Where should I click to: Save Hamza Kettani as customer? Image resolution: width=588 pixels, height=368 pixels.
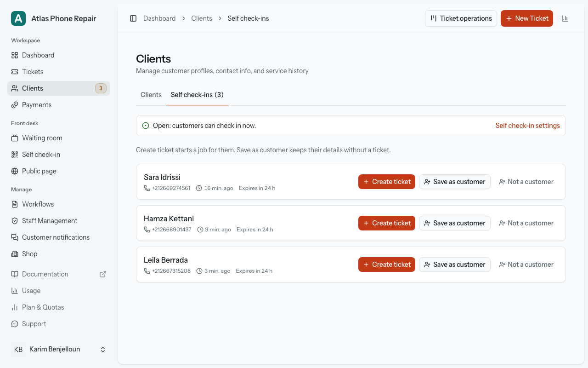(x=455, y=223)
